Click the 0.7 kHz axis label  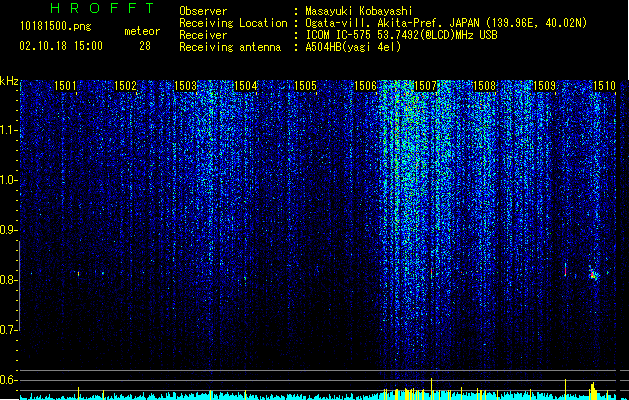(8, 330)
